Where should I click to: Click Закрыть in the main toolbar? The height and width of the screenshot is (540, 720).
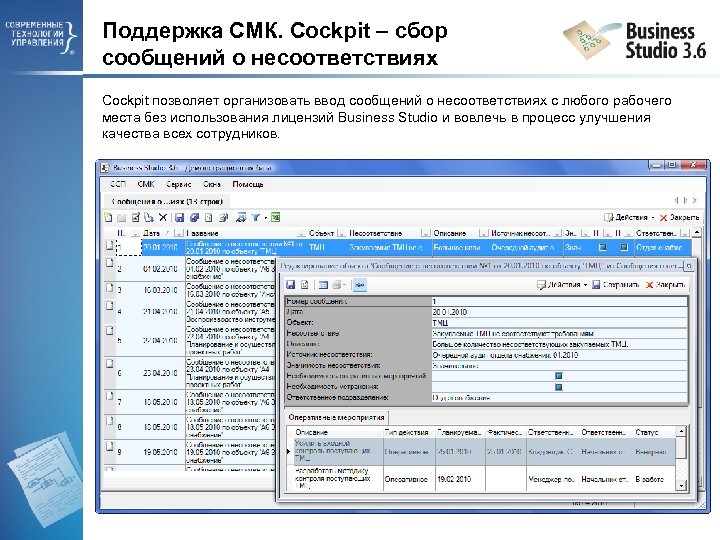(x=680, y=218)
